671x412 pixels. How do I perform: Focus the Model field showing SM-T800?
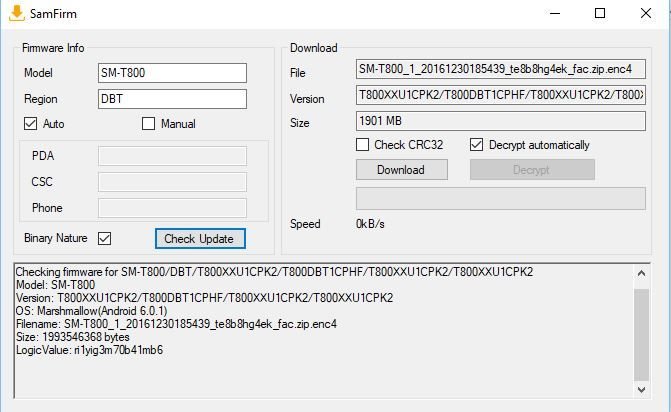click(x=172, y=73)
